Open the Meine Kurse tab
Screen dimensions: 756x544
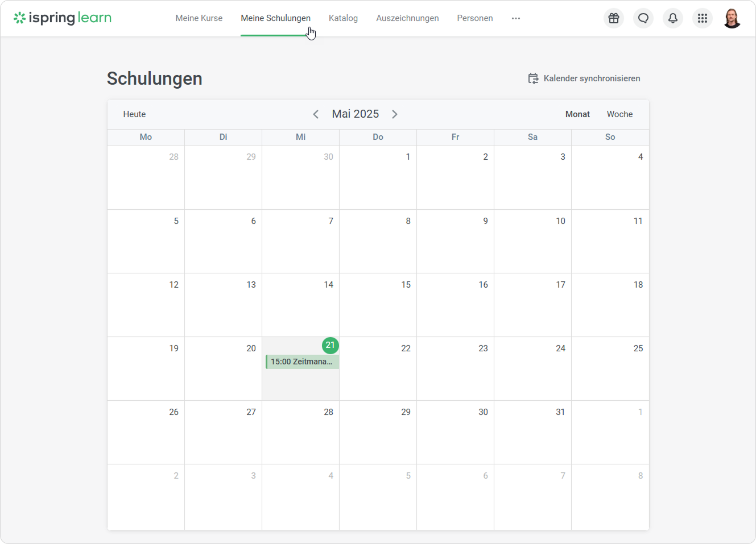(x=199, y=18)
